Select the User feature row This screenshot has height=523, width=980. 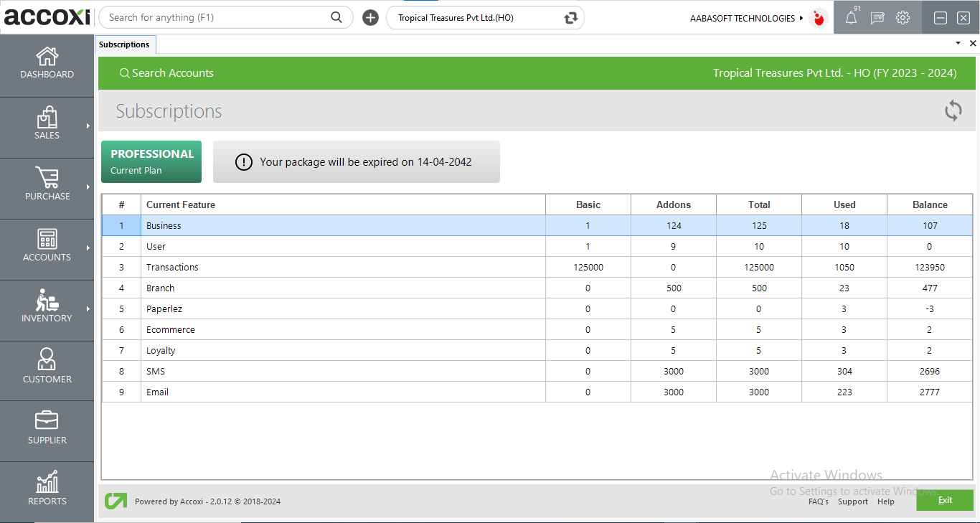(537, 246)
